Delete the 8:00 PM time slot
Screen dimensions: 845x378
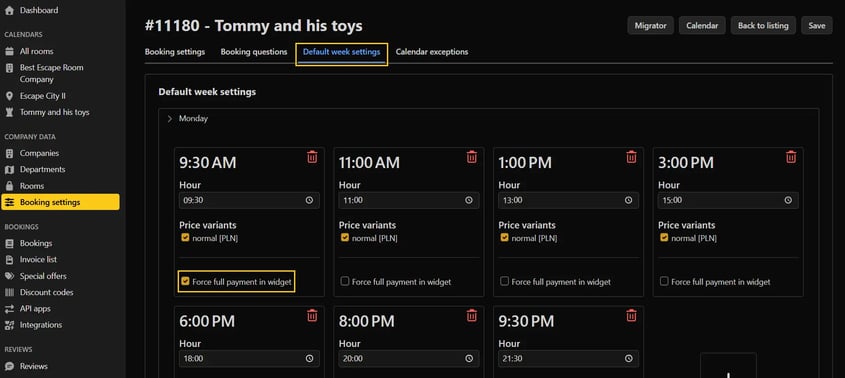(472, 315)
